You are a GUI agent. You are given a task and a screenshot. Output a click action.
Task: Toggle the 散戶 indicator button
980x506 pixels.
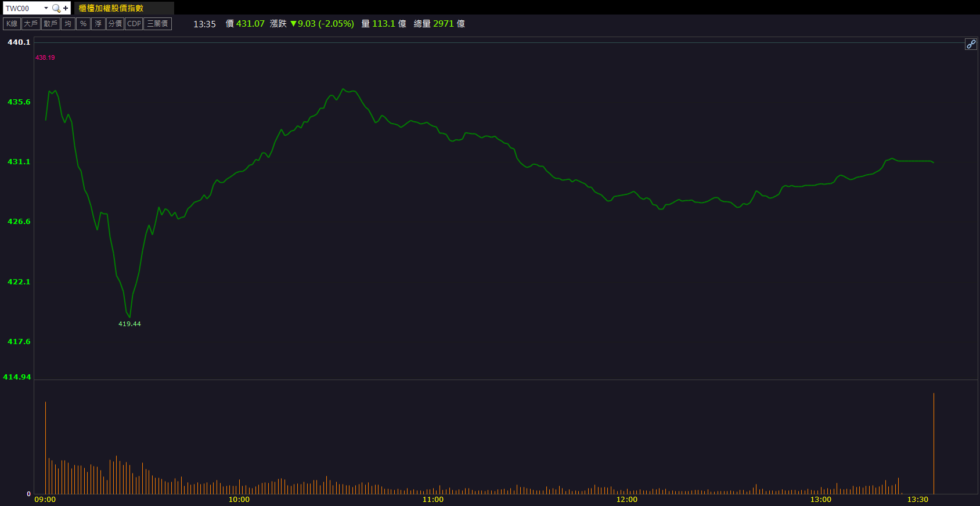[x=51, y=24]
